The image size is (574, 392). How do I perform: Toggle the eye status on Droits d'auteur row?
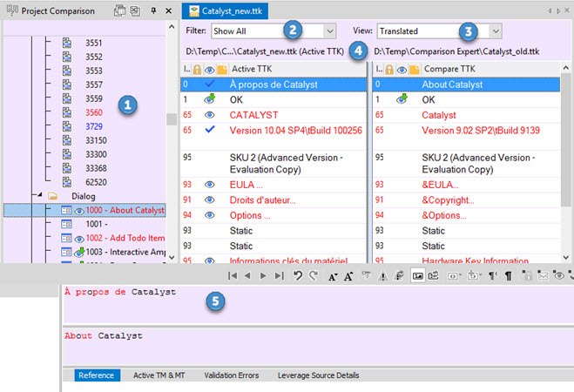209,199
